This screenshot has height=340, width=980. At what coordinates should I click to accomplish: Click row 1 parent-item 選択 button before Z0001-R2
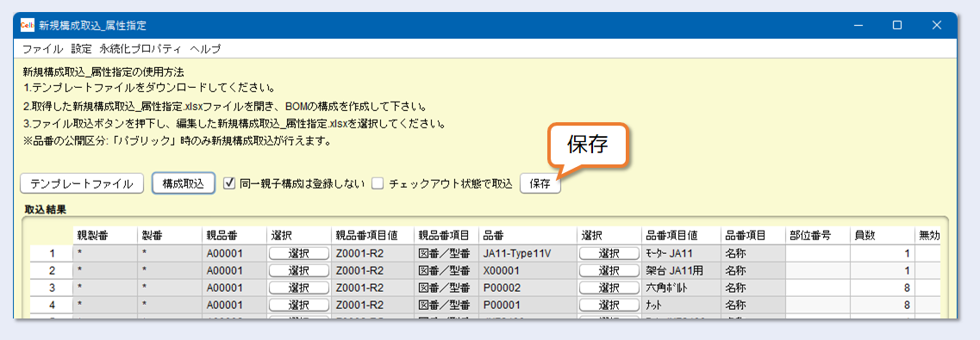tap(299, 253)
